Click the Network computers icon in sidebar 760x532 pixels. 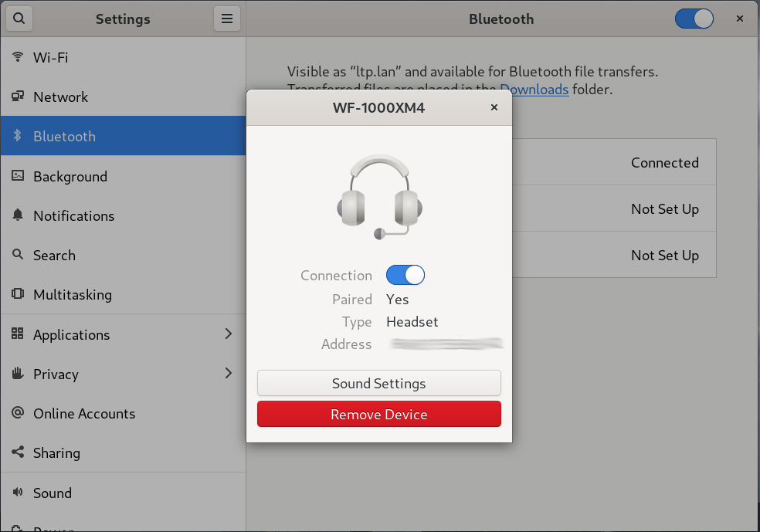[18, 97]
